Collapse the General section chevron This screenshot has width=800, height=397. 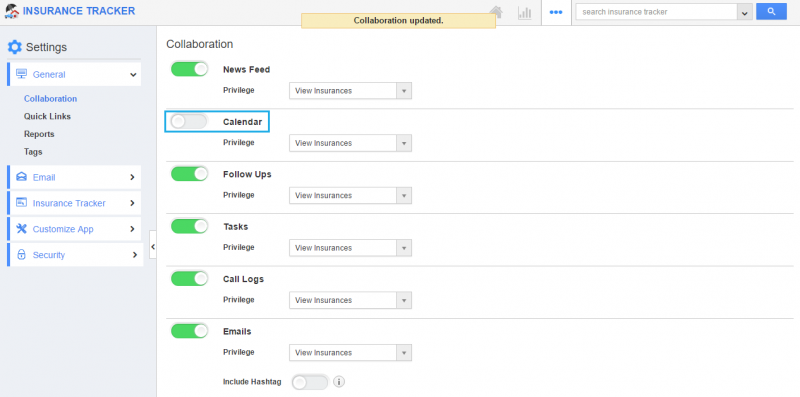[133, 75]
